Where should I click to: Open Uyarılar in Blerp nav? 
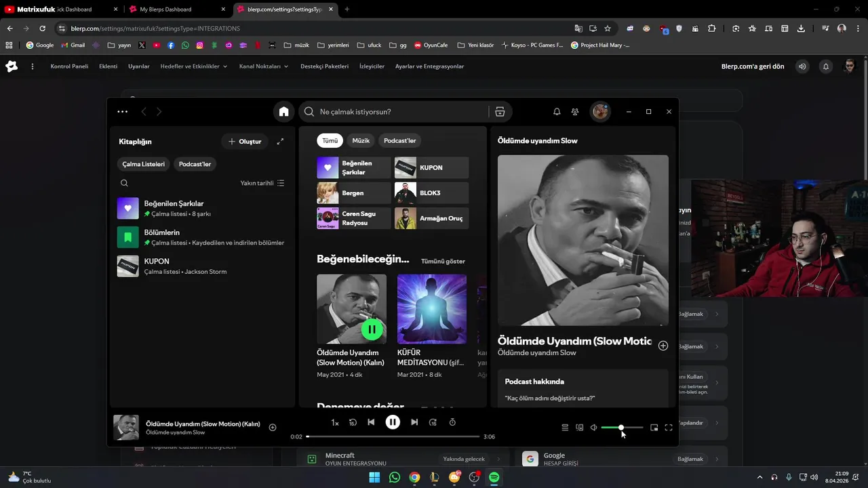click(x=139, y=66)
